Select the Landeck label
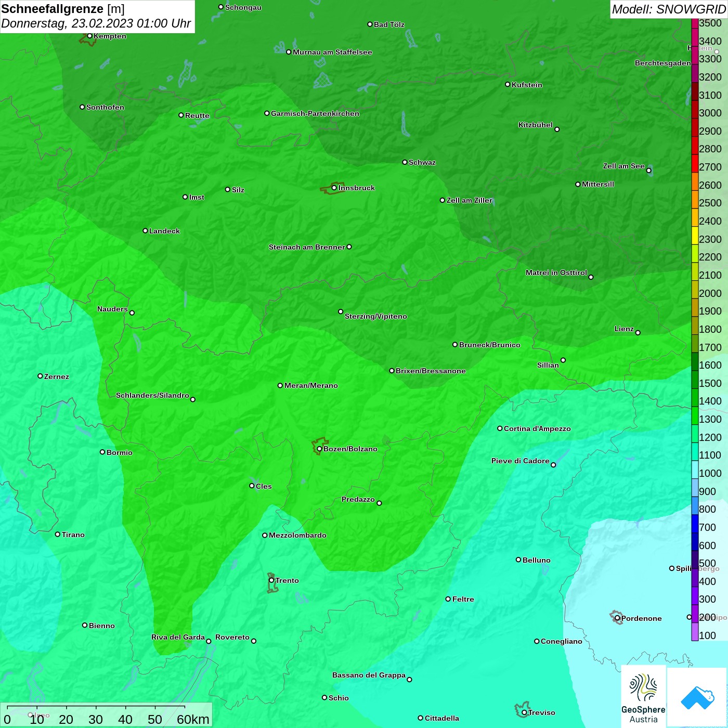The image size is (728, 728). tap(164, 231)
